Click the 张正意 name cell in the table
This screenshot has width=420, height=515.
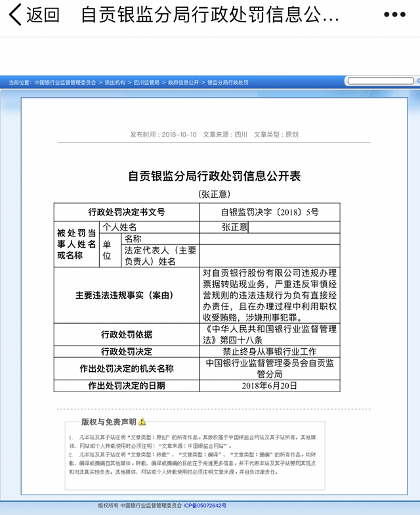tap(235, 227)
